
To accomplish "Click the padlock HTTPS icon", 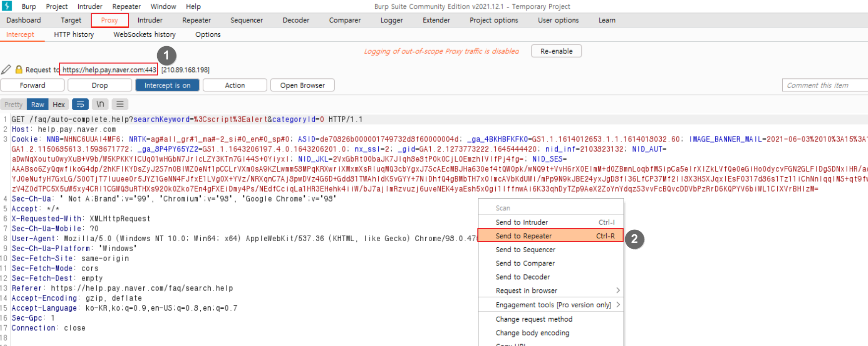I will (x=19, y=69).
